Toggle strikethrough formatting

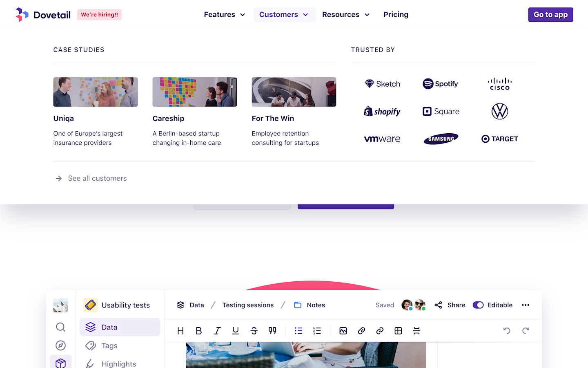click(x=254, y=331)
